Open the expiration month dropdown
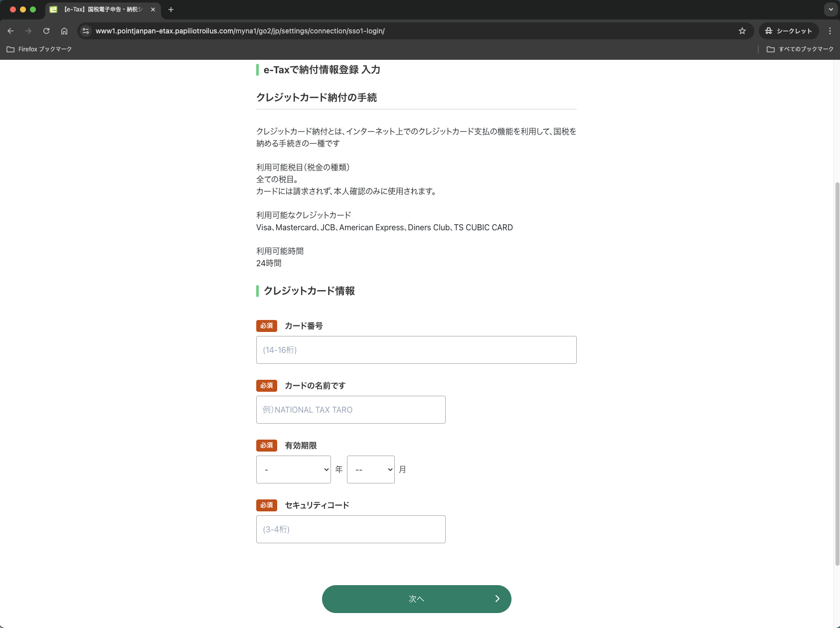This screenshot has width=840, height=628. point(370,469)
